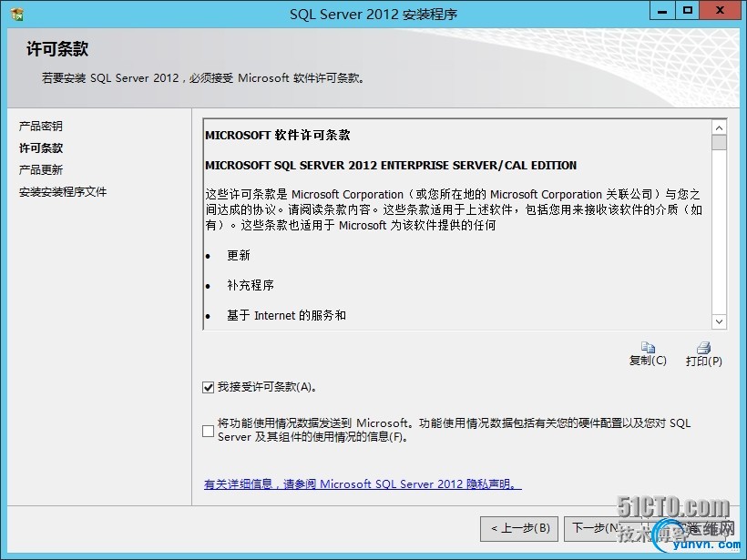Select the 许可条款 step in the sidebar
The image size is (747, 560).
(41, 148)
